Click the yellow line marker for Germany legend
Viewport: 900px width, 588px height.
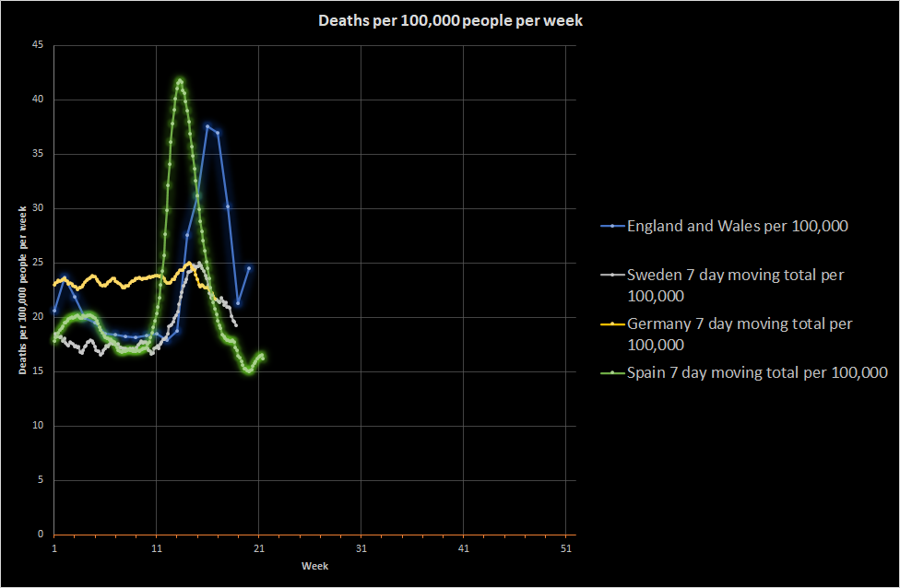point(612,323)
